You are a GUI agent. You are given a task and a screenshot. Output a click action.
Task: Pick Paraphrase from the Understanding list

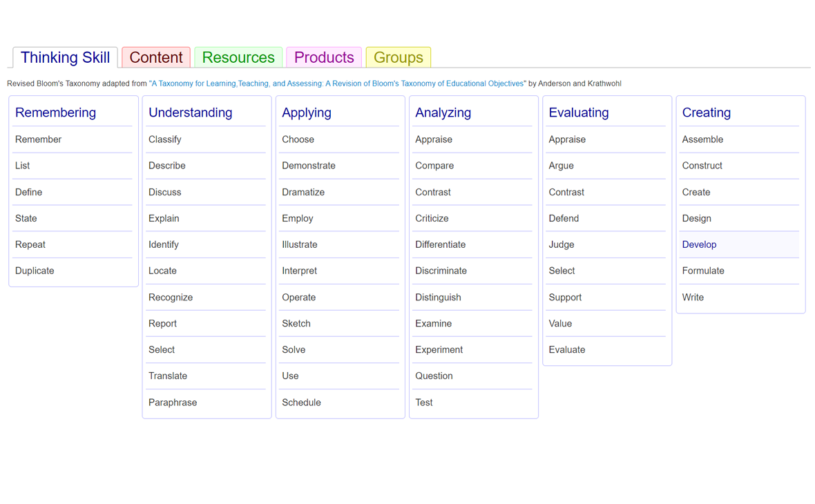173,403
